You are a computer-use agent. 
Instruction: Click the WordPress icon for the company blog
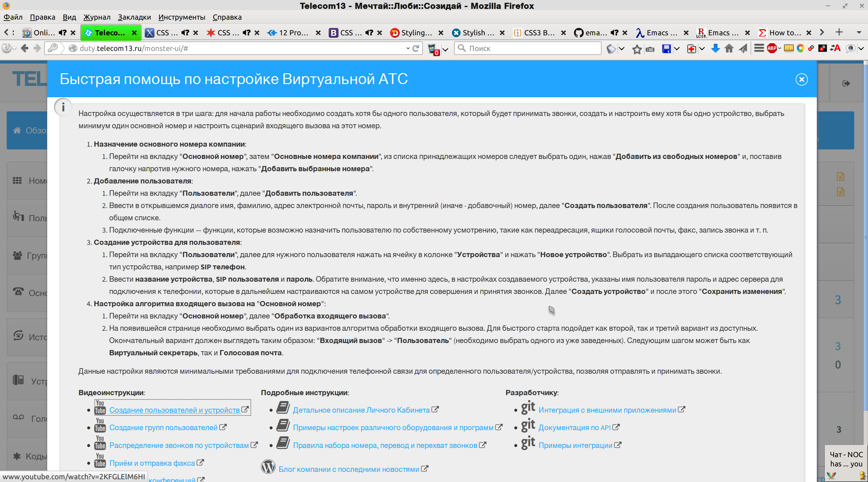(x=268, y=467)
